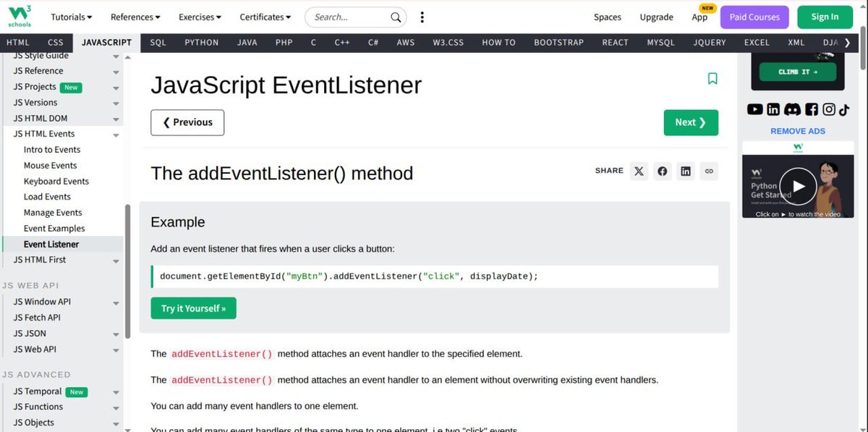Play the Python Get Started video

(797, 187)
